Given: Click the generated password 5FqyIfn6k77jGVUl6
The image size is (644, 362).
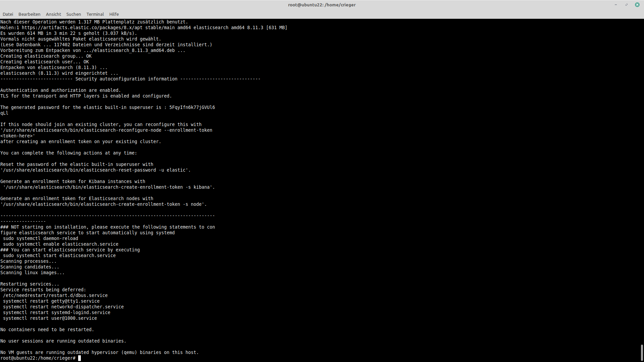Looking at the screenshot, I should (192, 107).
